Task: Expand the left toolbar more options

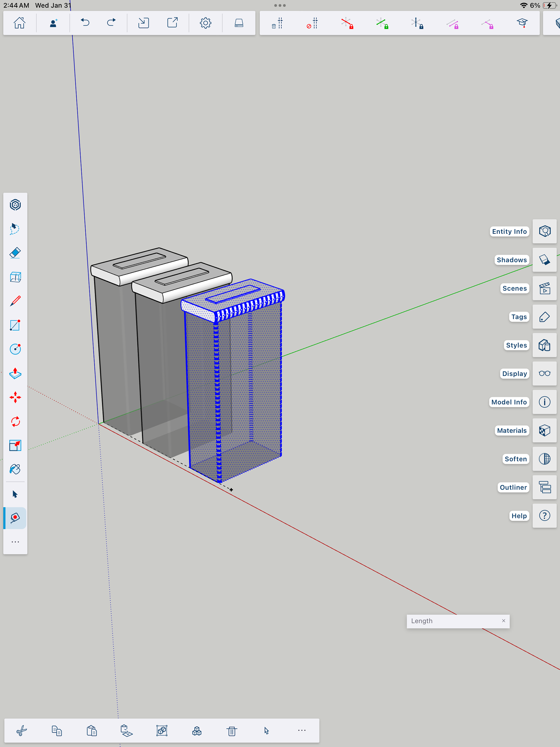Action: pos(15,542)
